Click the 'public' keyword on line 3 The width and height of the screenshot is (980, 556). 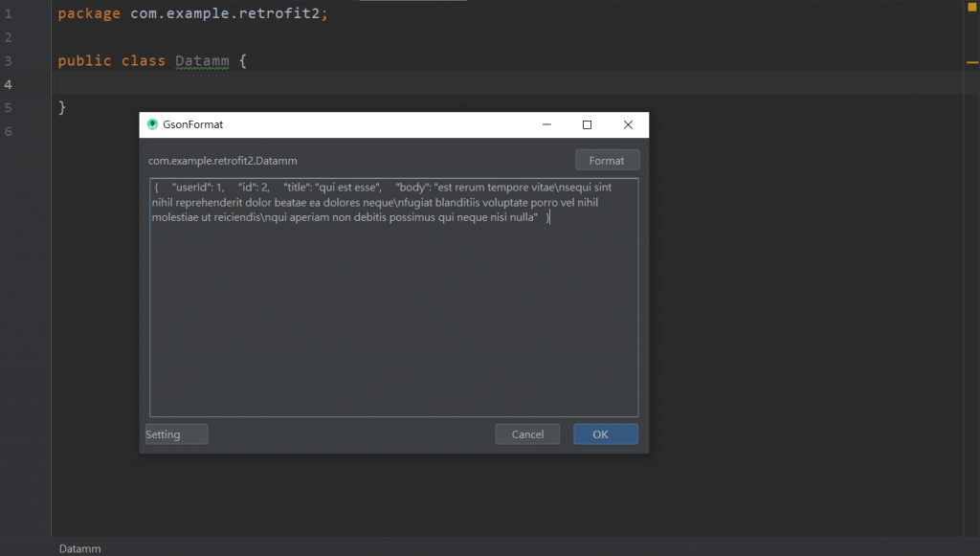pos(84,60)
